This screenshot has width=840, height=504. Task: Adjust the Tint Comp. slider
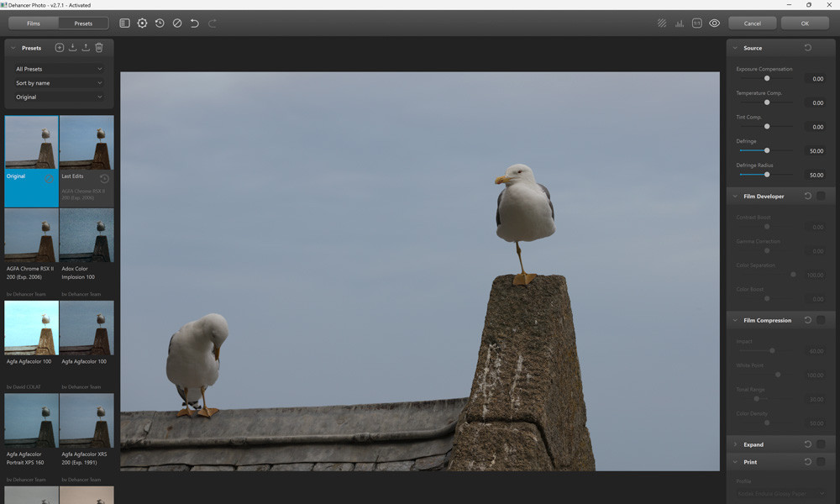pyautogui.click(x=767, y=126)
